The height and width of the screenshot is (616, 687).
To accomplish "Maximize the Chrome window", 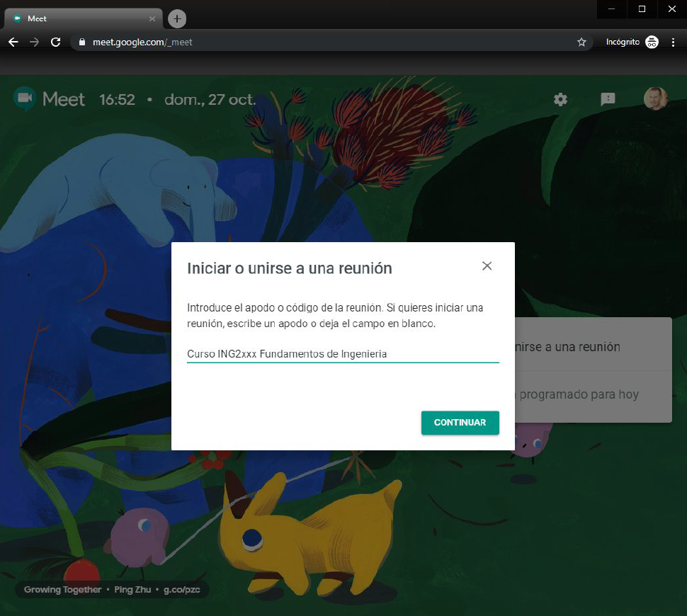I will click(x=642, y=8).
